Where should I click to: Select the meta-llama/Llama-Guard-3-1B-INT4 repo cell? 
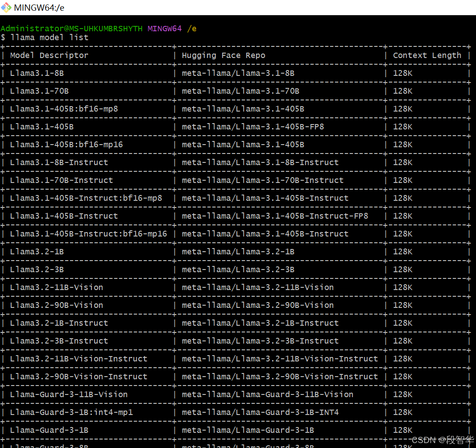260,412
